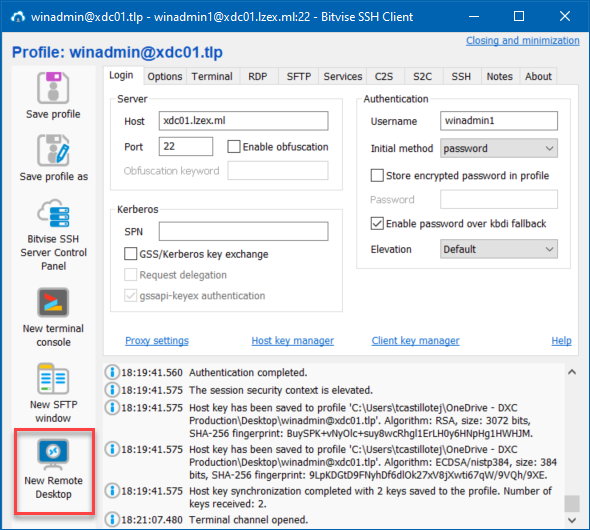Click the Save profile as icon
The width and height of the screenshot is (590, 530).
53,150
